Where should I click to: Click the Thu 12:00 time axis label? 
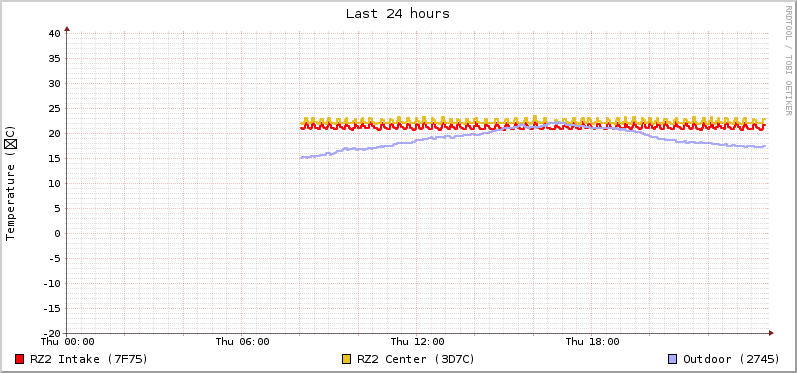(417, 341)
